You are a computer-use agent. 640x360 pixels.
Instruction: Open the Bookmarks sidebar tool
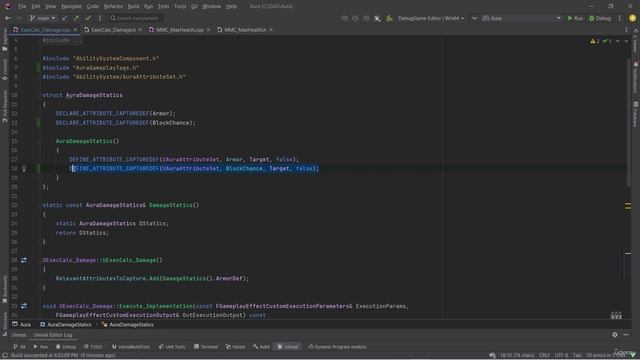coord(5,288)
